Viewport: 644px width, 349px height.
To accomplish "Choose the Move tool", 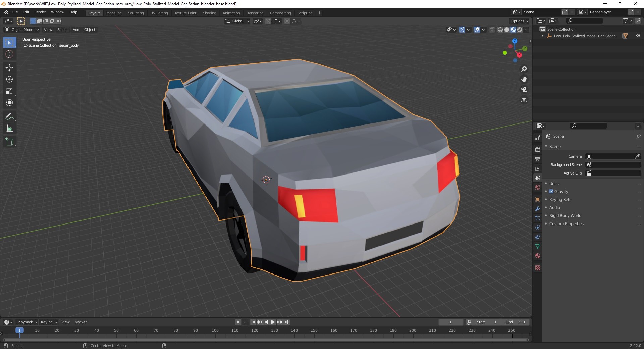I will [x=9, y=68].
